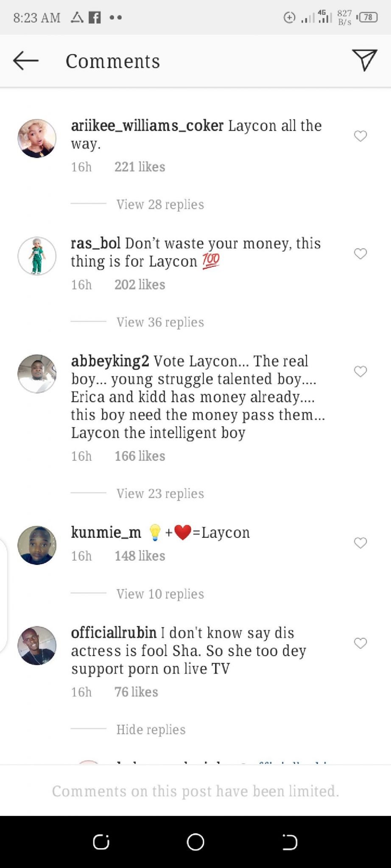Expand View 28 replies
The image size is (391, 868).
(x=160, y=204)
